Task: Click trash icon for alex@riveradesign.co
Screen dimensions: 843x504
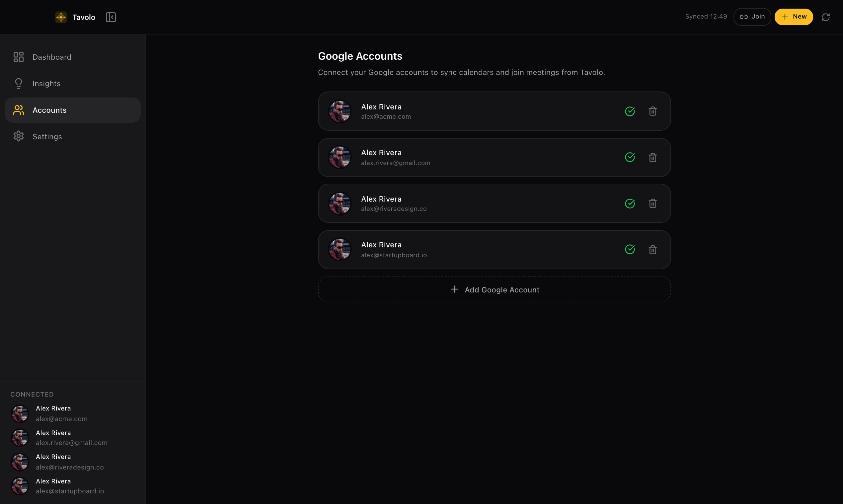Action: pos(652,204)
